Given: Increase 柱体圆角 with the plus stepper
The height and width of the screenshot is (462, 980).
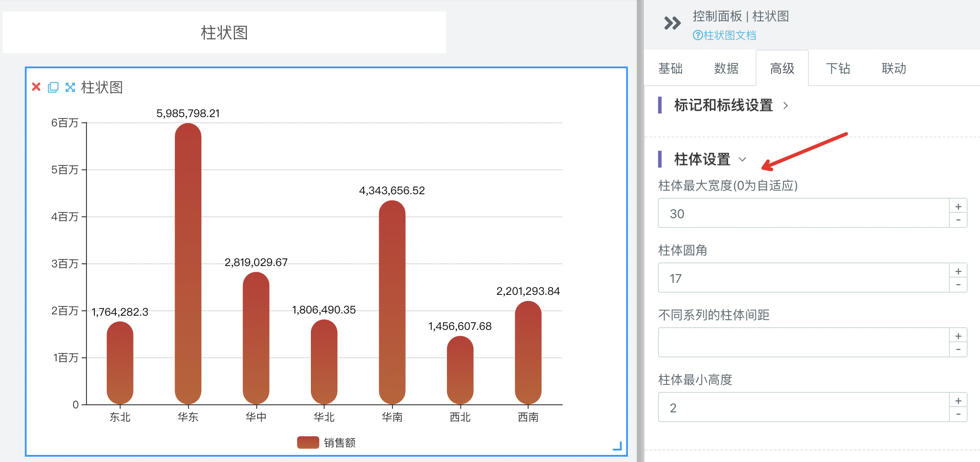Looking at the screenshot, I should click(958, 271).
